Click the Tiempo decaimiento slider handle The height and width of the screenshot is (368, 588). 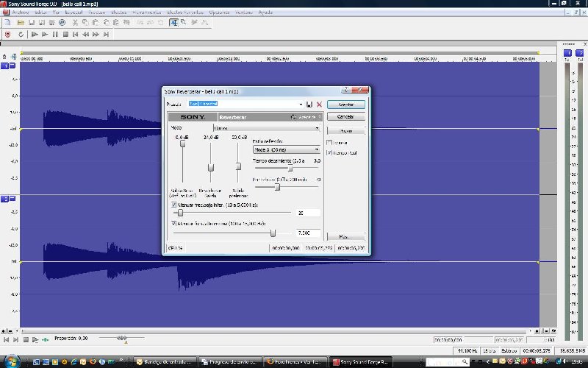pos(290,168)
